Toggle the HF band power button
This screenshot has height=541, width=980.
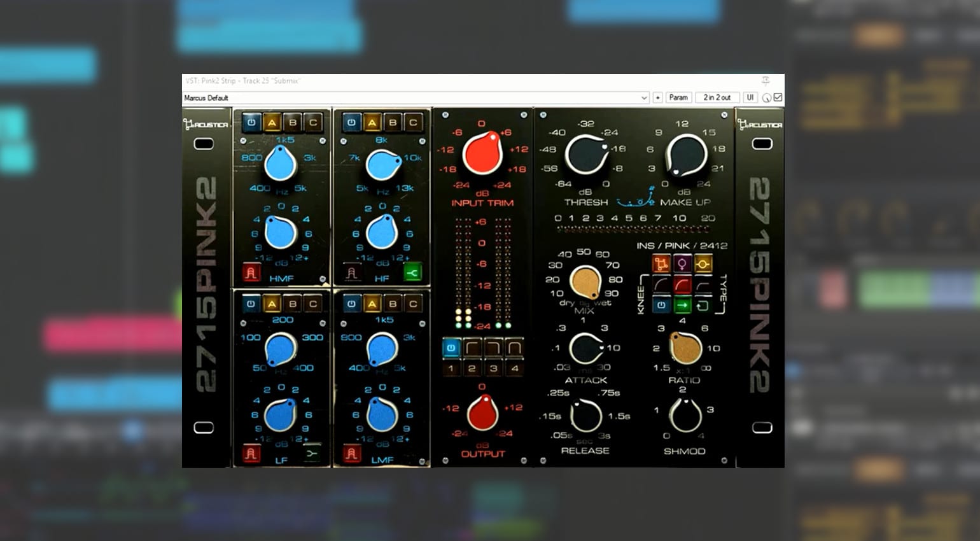[351, 122]
